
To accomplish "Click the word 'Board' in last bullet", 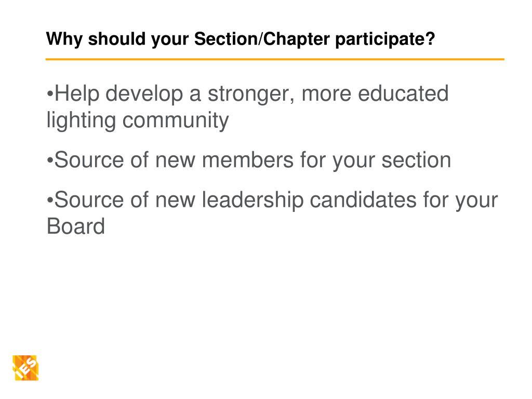I will (76, 227).
